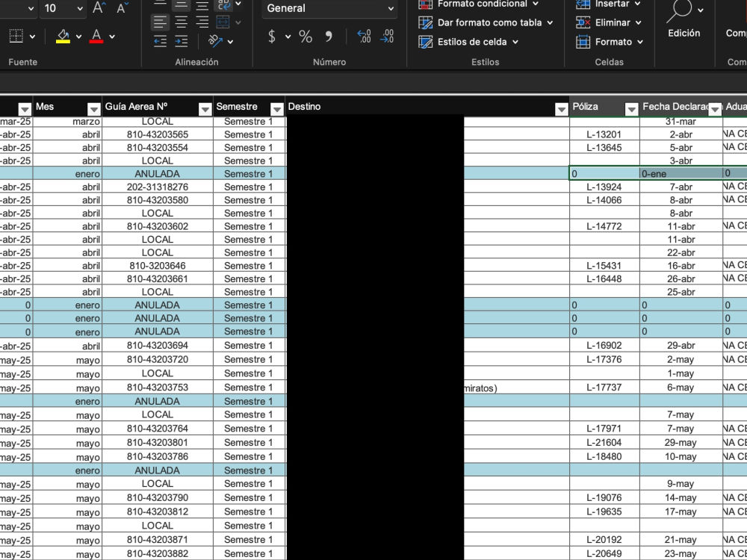
Task: Select cell with guía 810-43203882
Action: [158, 554]
